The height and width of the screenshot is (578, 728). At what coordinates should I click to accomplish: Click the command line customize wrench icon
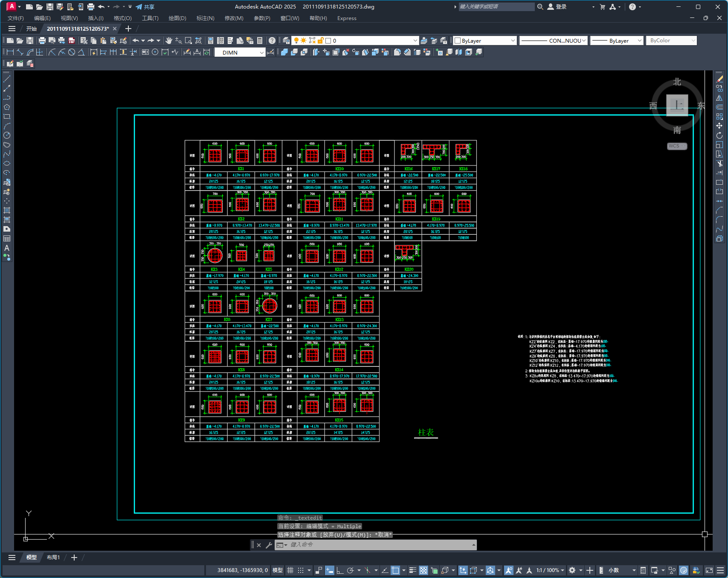[269, 545]
